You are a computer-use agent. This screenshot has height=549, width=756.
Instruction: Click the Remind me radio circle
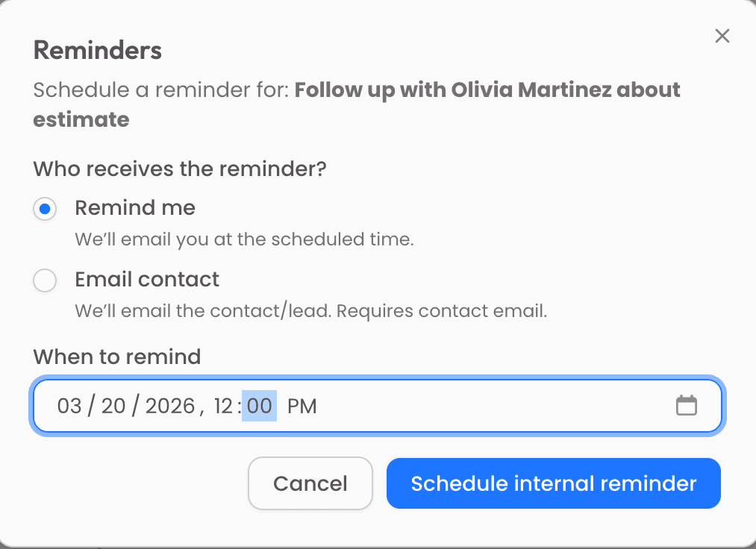[x=45, y=209]
